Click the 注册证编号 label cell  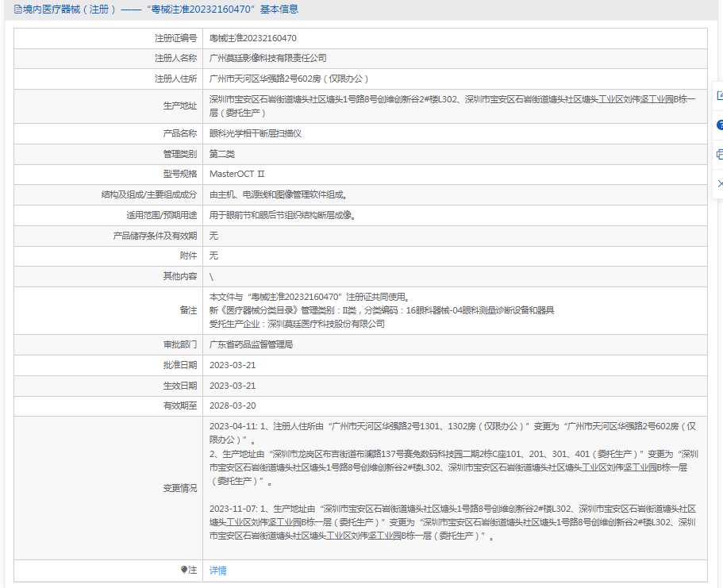click(x=109, y=38)
